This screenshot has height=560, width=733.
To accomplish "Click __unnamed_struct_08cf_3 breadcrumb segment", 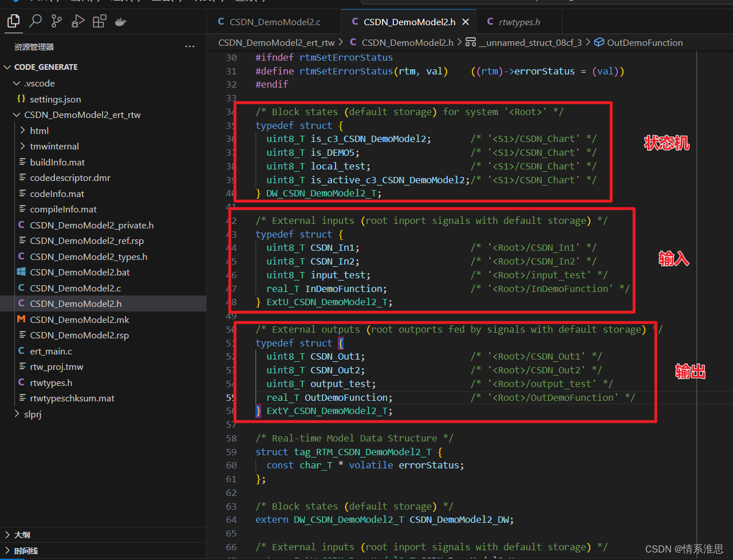I will (x=524, y=42).
